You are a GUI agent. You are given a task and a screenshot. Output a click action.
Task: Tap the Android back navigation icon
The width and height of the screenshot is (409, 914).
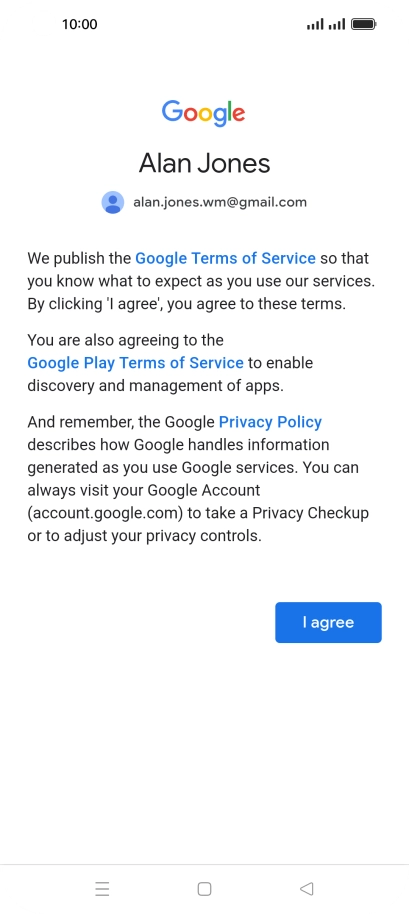[306, 888]
